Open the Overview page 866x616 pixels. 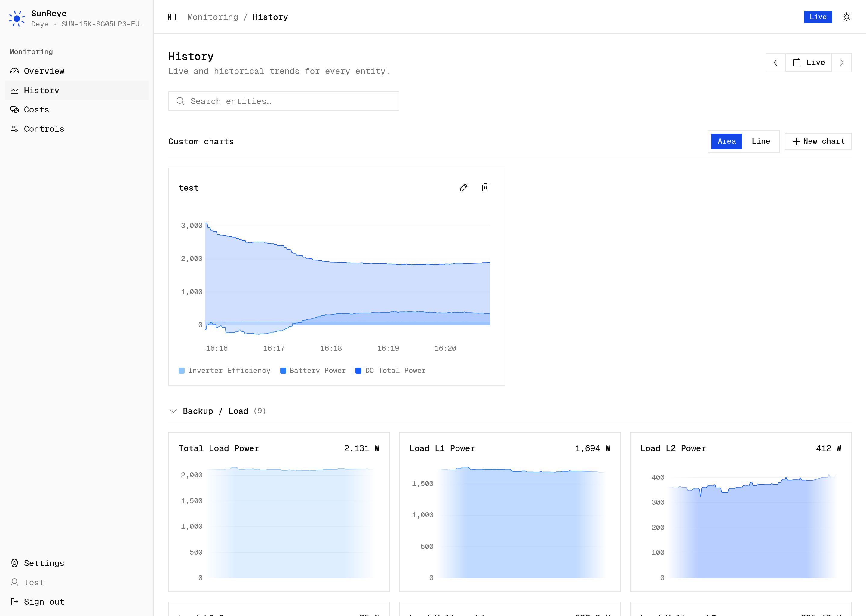tap(77, 71)
